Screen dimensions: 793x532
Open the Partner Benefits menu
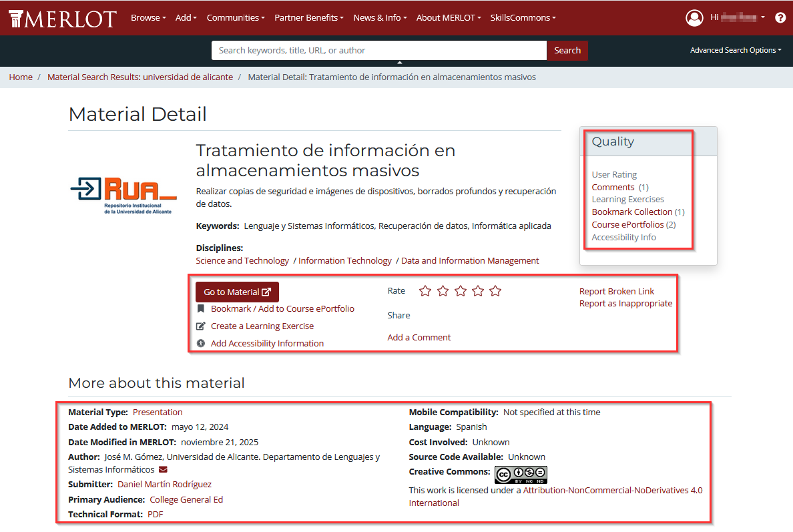[x=308, y=18]
